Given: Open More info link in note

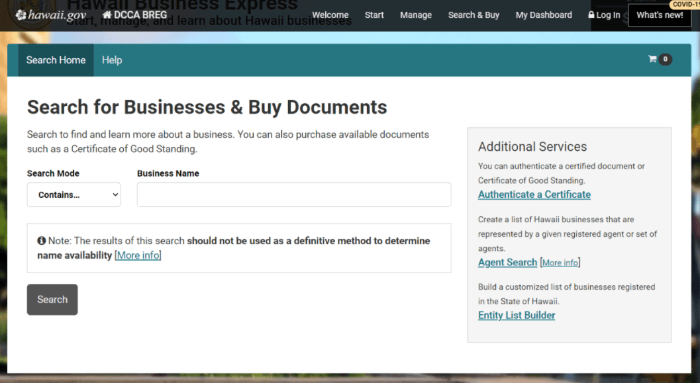Looking at the screenshot, I should click(x=138, y=255).
